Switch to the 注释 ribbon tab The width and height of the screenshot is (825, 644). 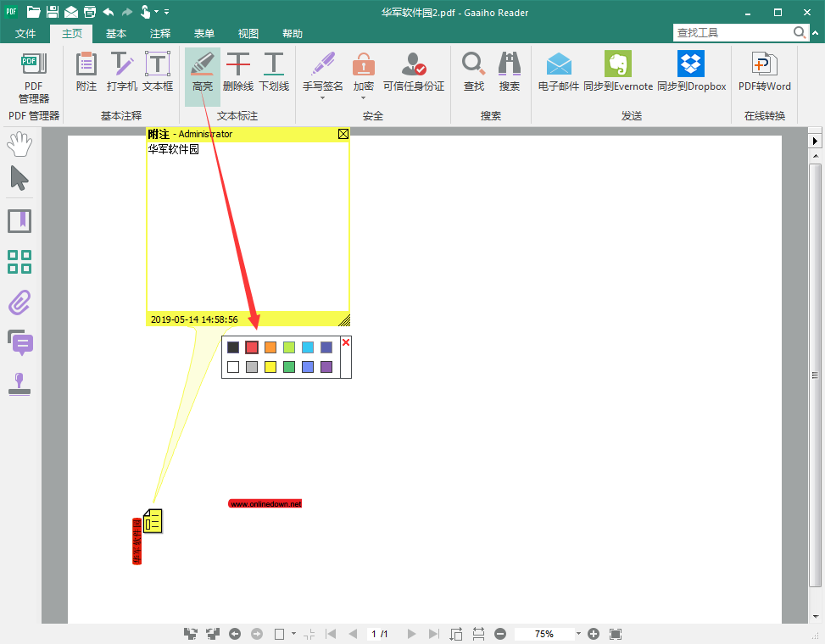(159, 34)
